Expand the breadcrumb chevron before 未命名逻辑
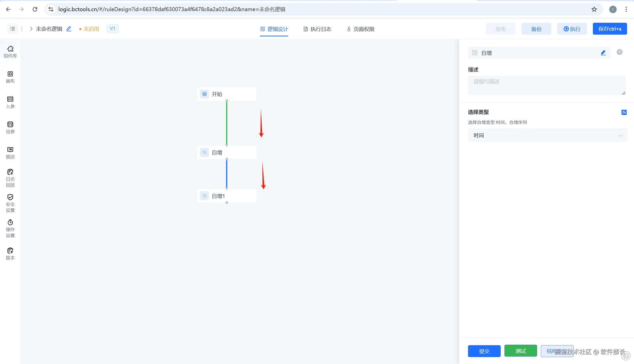This screenshot has width=634, height=364. (31, 29)
